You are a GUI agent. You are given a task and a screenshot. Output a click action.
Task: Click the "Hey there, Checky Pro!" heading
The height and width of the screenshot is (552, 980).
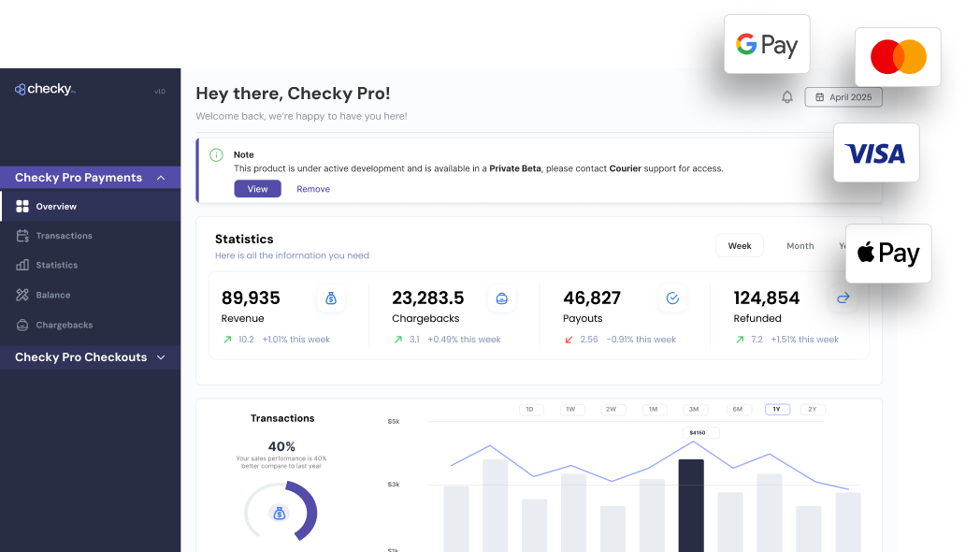pos(293,94)
